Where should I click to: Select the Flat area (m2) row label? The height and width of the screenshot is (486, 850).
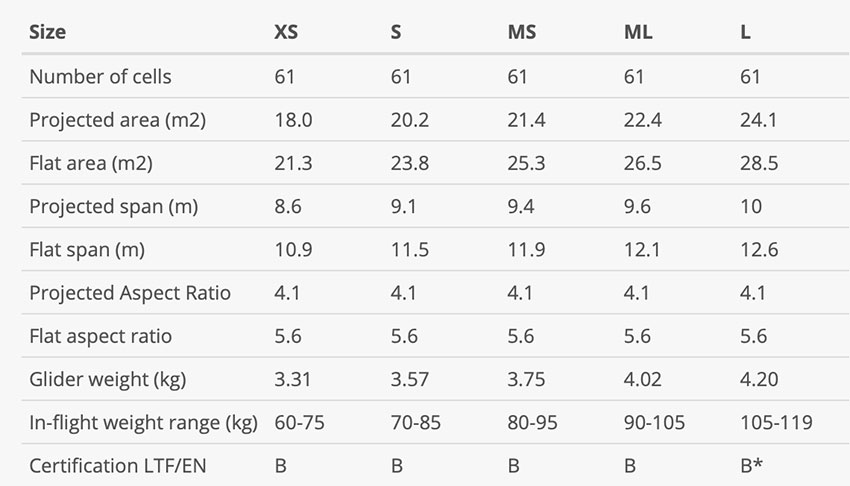(91, 163)
